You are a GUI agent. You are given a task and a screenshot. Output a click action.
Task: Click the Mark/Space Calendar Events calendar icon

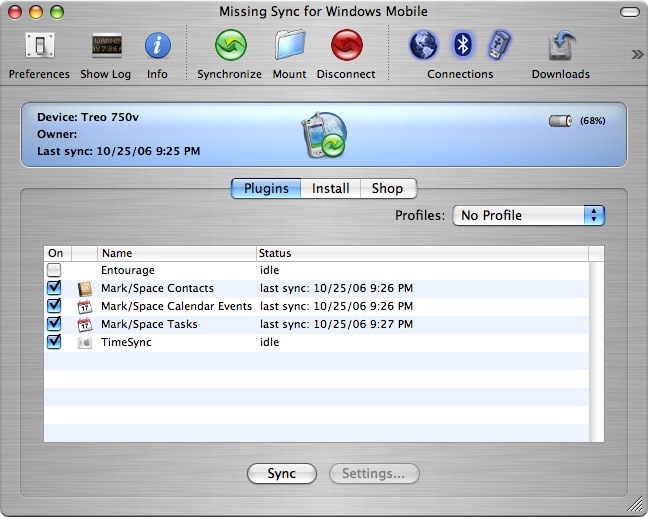85,306
